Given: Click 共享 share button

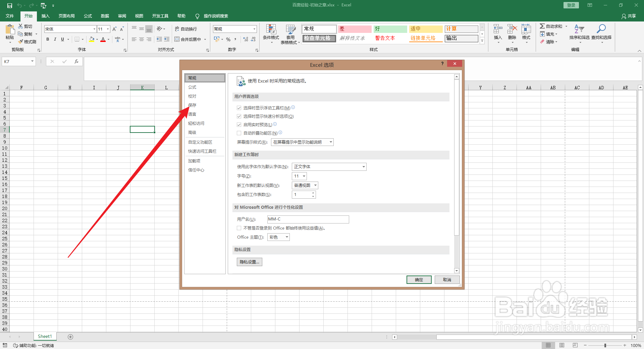Looking at the screenshot, I should click(629, 16).
